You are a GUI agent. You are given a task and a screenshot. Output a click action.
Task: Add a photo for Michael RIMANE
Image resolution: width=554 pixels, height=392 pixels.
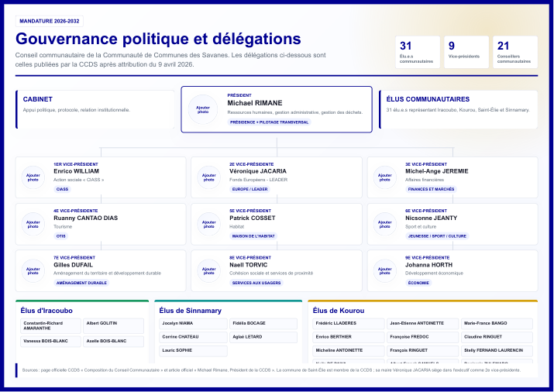click(x=203, y=109)
